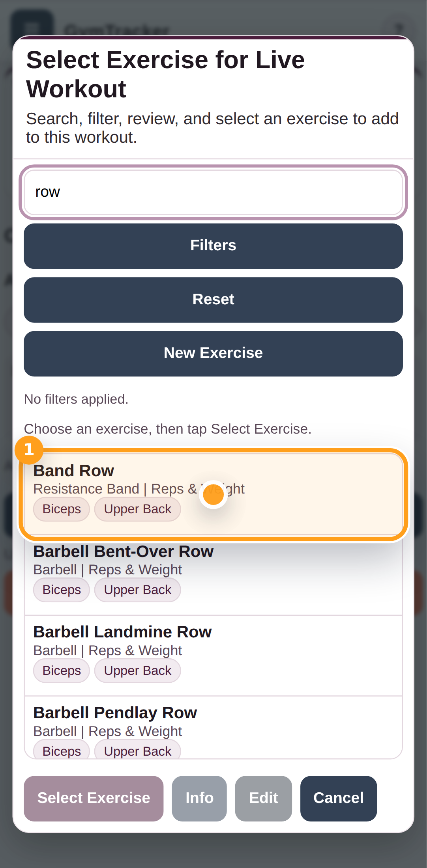Open the Filters panel
Screen dimensions: 427x868
coord(213,245)
